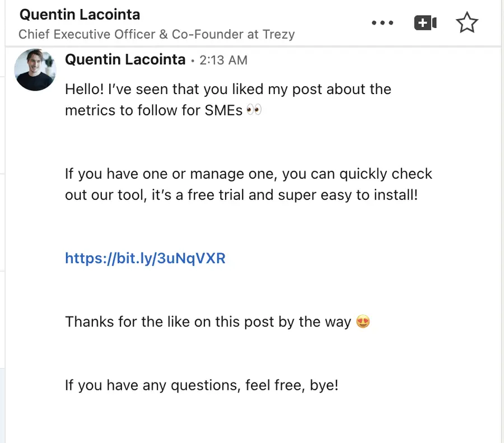Screen dimensions: 504x443
Task: Select the heart-eyes emoji after 'by the way'
Action: [362, 321]
